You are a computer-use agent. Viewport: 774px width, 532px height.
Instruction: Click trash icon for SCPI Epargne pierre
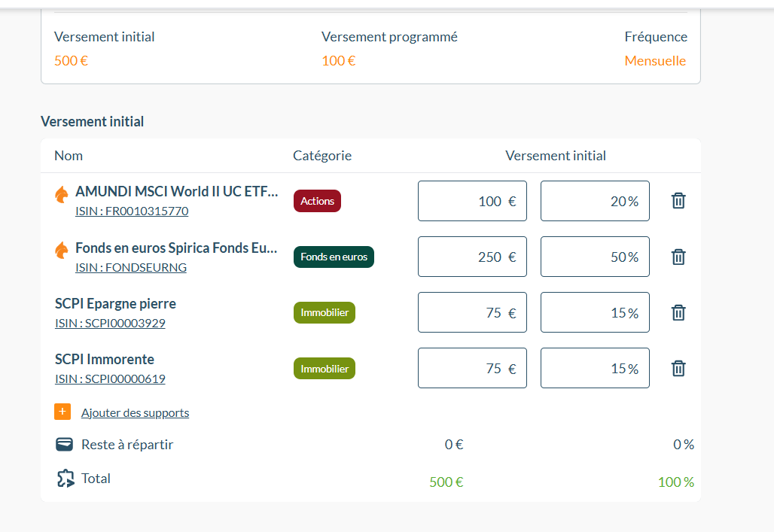[x=678, y=312]
